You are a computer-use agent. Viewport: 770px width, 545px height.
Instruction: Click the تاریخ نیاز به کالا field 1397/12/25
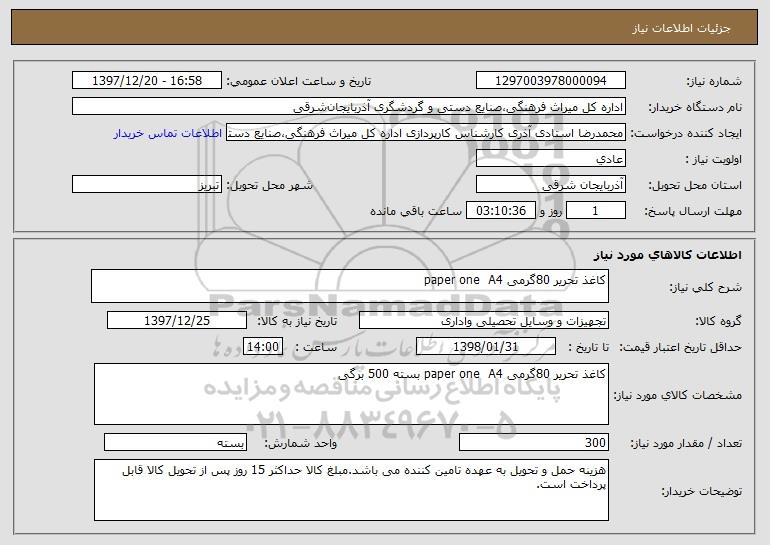coord(177,321)
